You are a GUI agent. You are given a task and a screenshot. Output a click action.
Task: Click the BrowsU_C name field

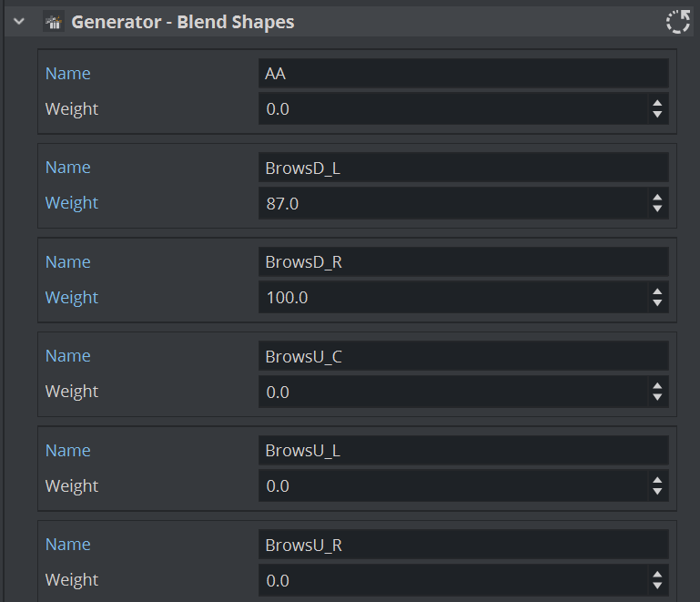(463, 356)
